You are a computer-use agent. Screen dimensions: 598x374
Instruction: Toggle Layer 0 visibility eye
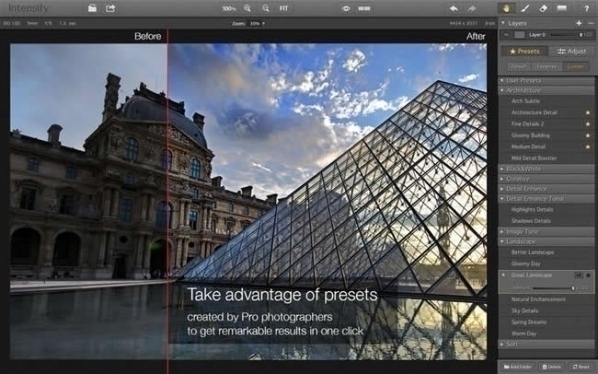coord(506,35)
